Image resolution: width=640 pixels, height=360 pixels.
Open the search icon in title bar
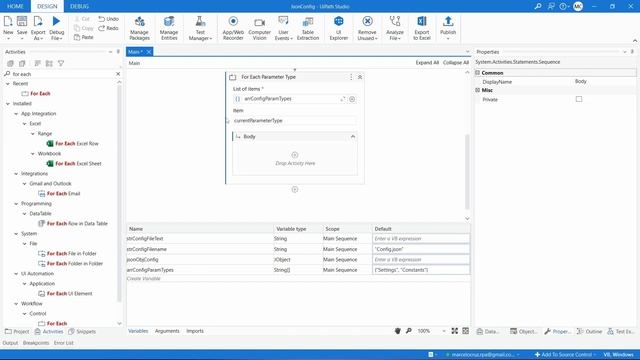(538, 6)
